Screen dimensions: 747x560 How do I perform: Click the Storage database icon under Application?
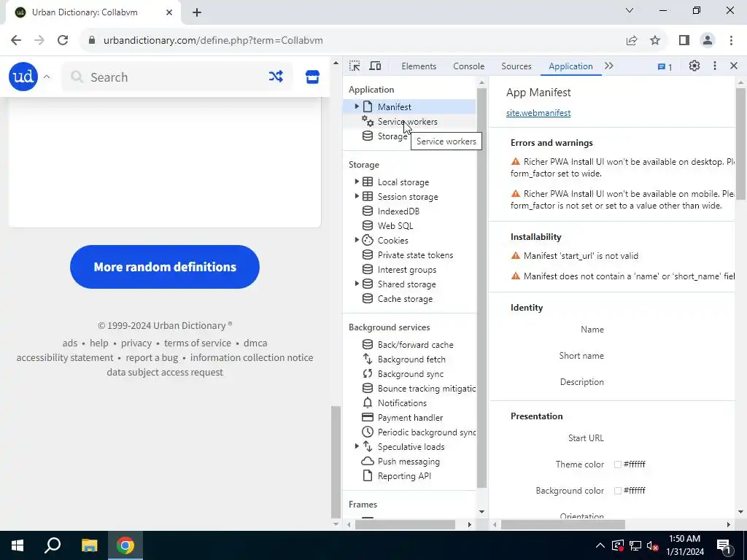(368, 136)
